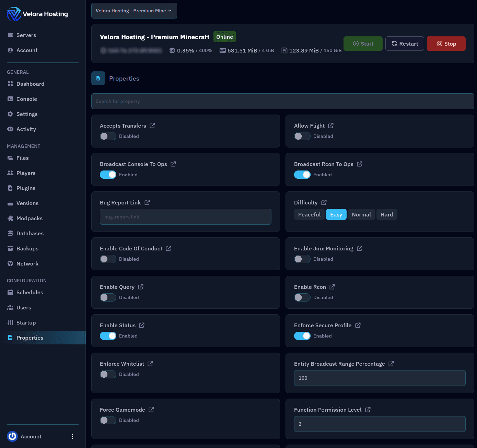Open Force Gamemode external link icon
Viewport: 477px width, 448px height.
[x=151, y=410]
